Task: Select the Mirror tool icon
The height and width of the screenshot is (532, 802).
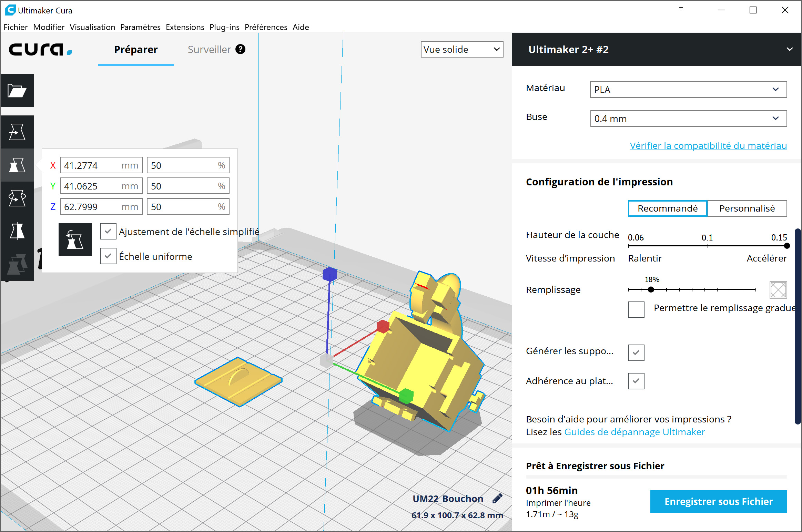Action: pyautogui.click(x=17, y=231)
